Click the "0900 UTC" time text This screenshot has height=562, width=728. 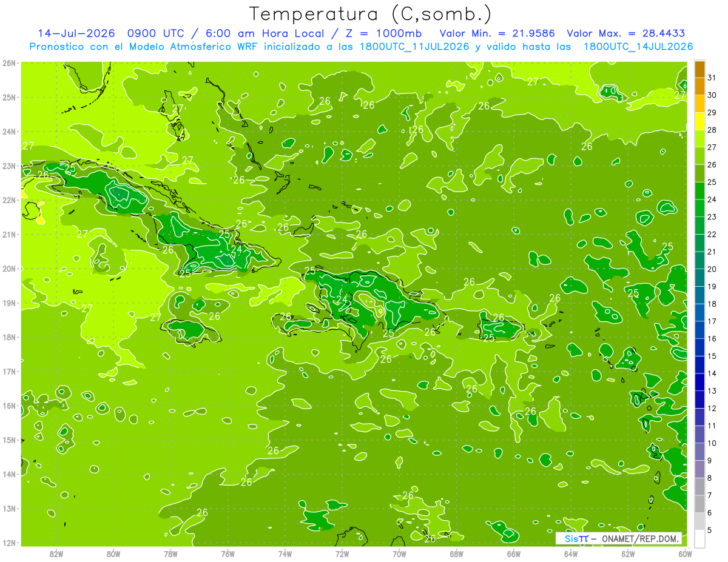(x=157, y=33)
